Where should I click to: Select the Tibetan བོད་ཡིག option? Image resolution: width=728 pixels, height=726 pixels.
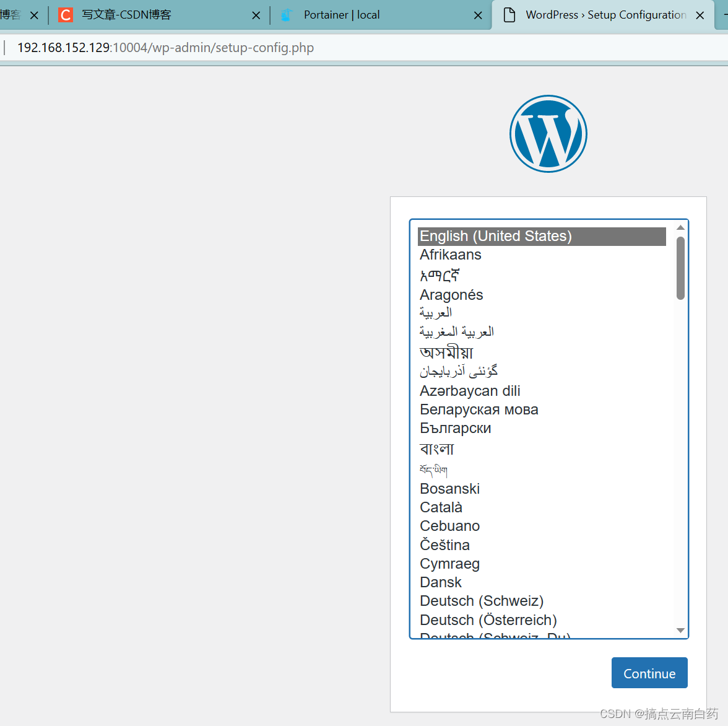[x=542, y=470]
